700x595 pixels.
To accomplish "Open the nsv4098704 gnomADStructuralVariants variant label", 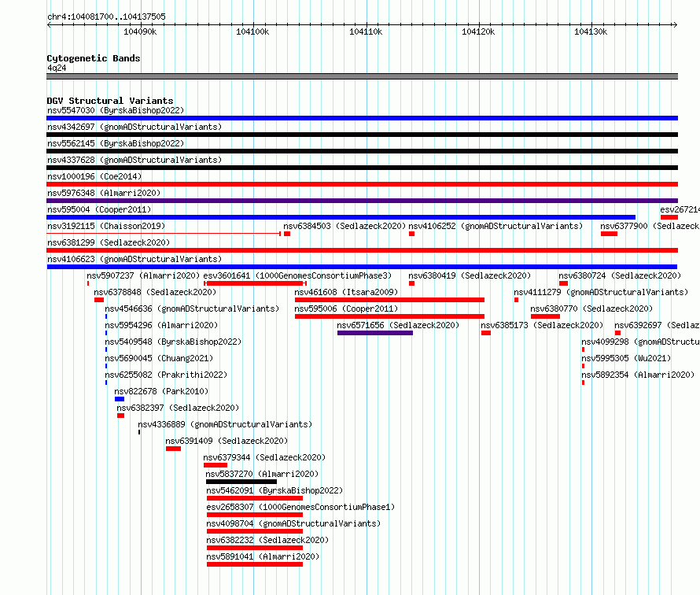I will click(x=293, y=523).
